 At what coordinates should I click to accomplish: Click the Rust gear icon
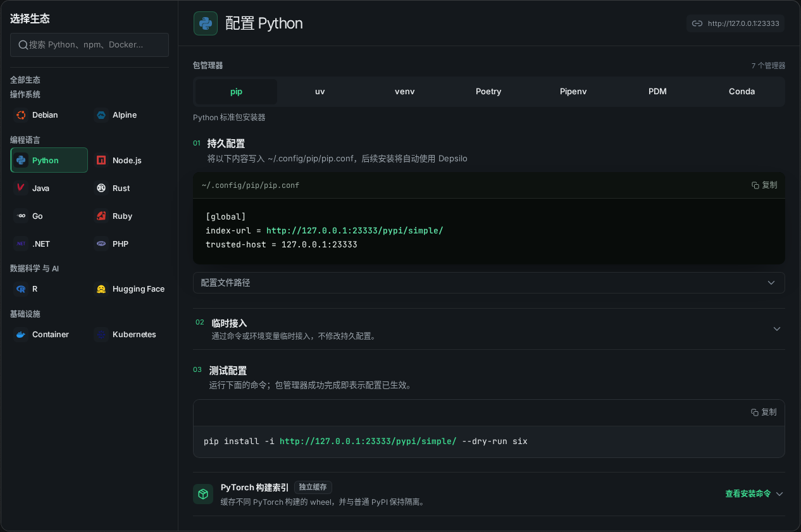point(101,189)
